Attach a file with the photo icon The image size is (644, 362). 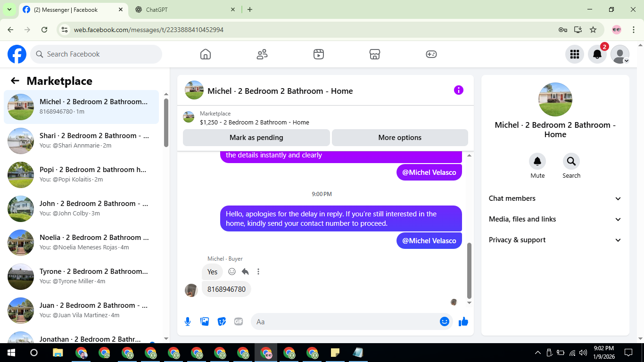[x=205, y=321]
